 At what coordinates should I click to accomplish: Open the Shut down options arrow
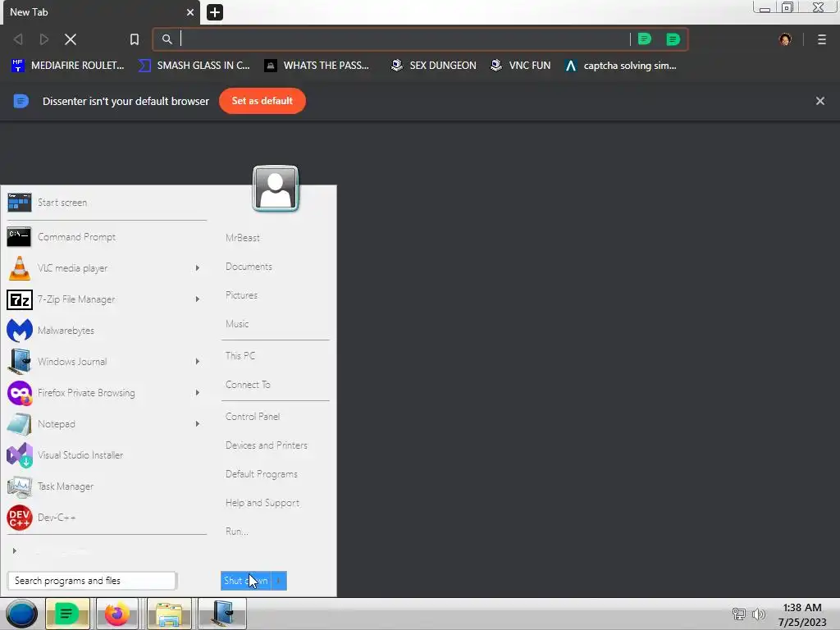click(x=279, y=581)
